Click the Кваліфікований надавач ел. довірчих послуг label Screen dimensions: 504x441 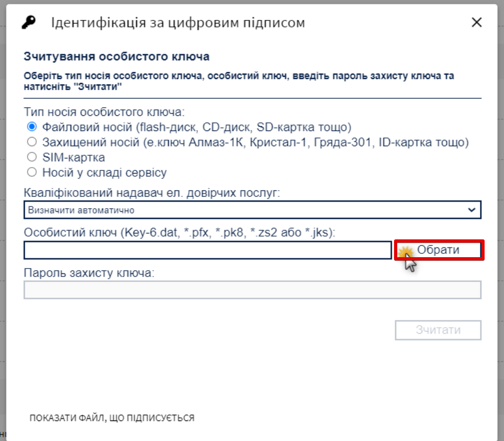point(152,192)
